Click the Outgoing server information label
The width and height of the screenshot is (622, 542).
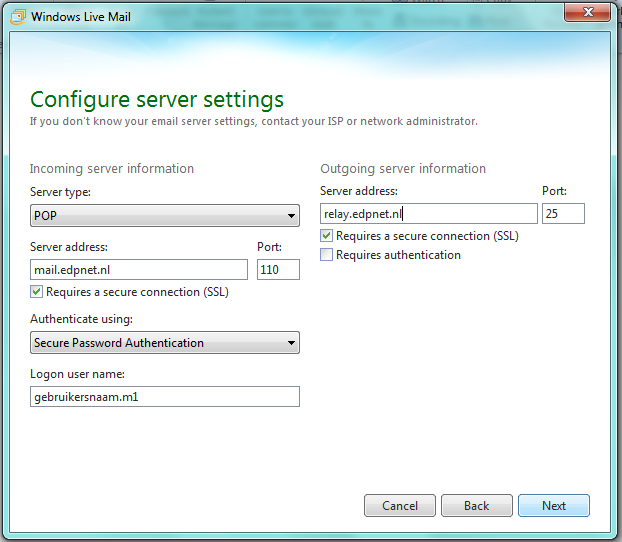point(403,169)
